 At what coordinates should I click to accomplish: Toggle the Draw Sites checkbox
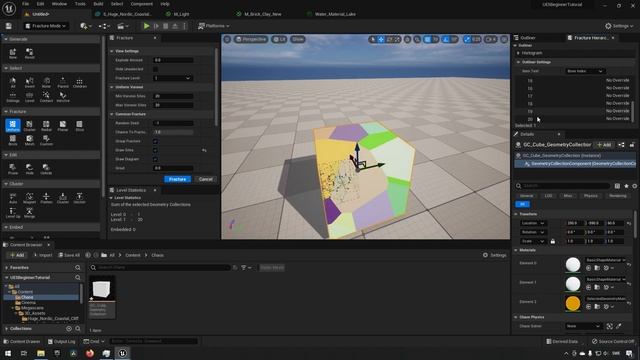(155, 150)
